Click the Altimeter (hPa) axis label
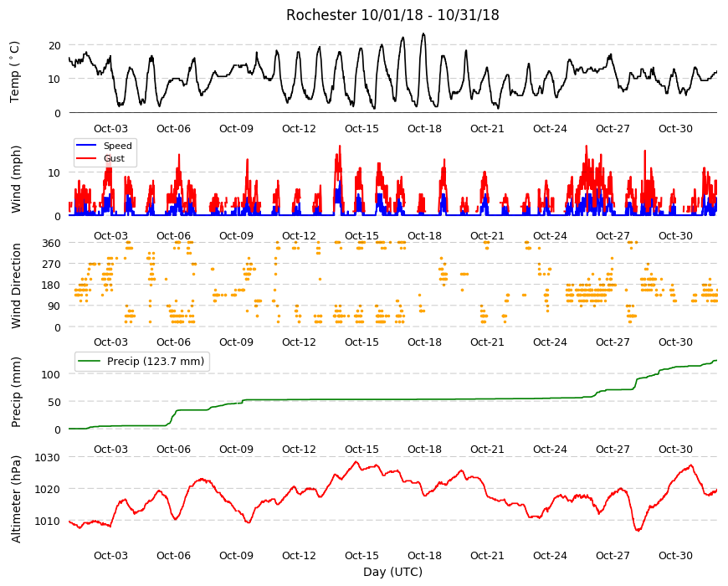Screen dimensions: 728x586 16,499
